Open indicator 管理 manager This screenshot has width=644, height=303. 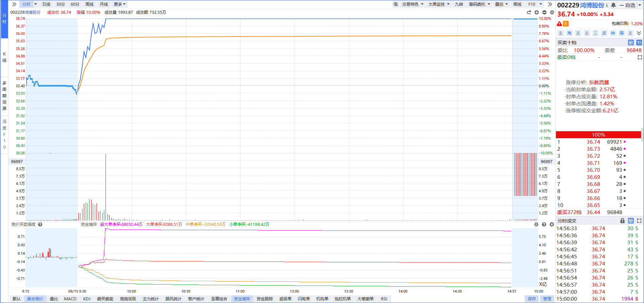(x=547, y=299)
